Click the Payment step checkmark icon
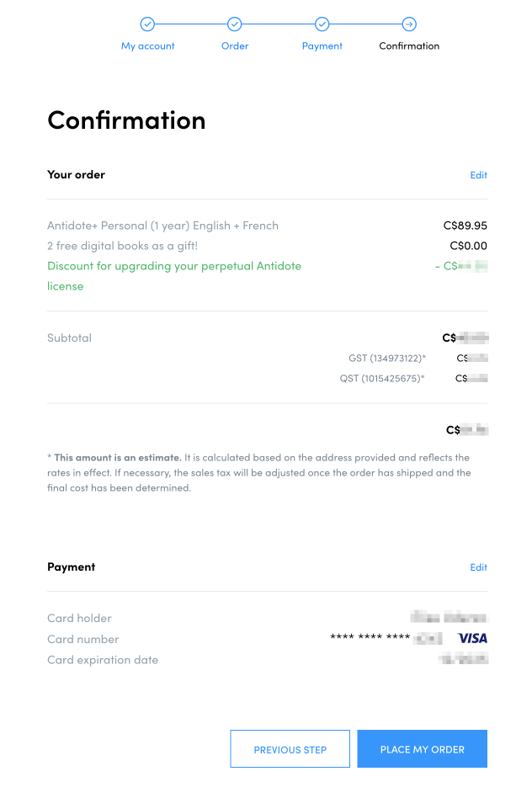Screen dimensions: 532x798 (322, 24)
